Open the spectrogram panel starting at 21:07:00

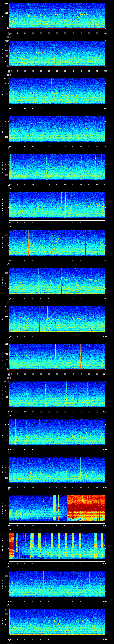coord(57,243)
